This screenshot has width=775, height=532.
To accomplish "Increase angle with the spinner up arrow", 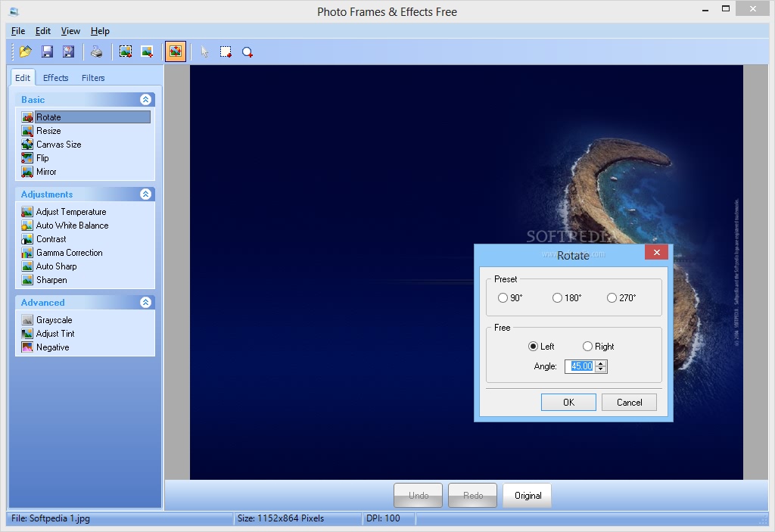I will (x=600, y=363).
